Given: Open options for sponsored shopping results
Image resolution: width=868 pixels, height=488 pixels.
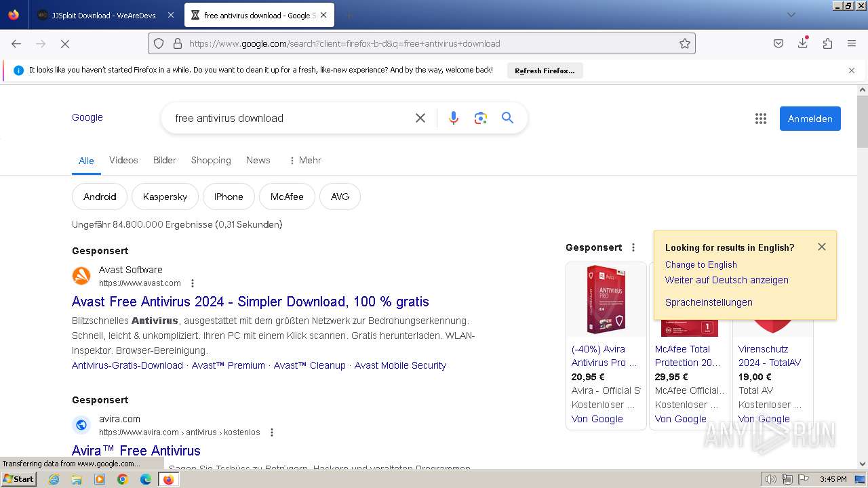Looking at the screenshot, I should [633, 247].
